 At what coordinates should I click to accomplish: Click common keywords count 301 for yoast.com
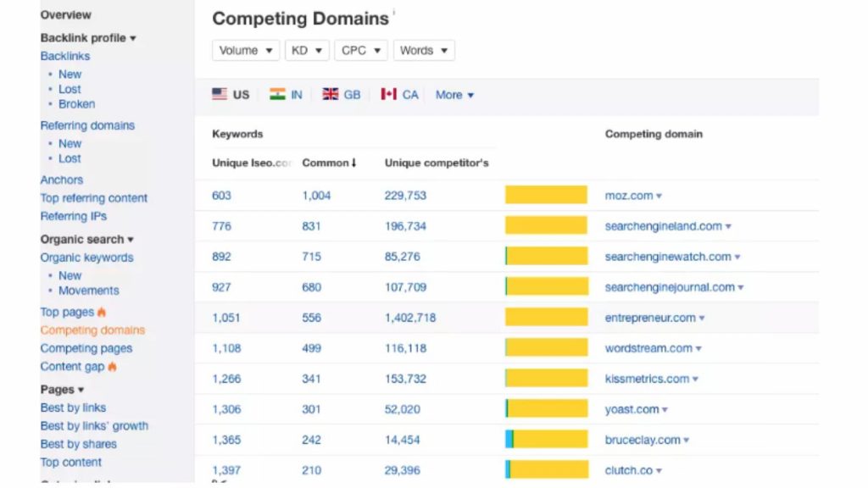[311, 409]
